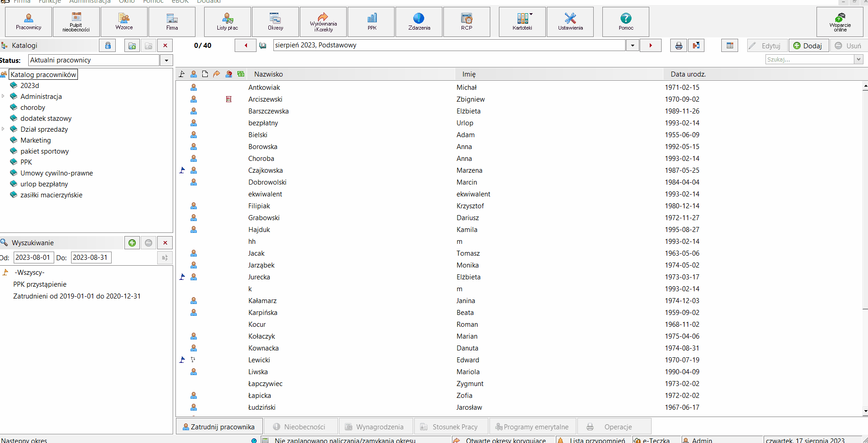The image size is (868, 443).
Task: Click the green money column header icon
Action: (x=241, y=74)
